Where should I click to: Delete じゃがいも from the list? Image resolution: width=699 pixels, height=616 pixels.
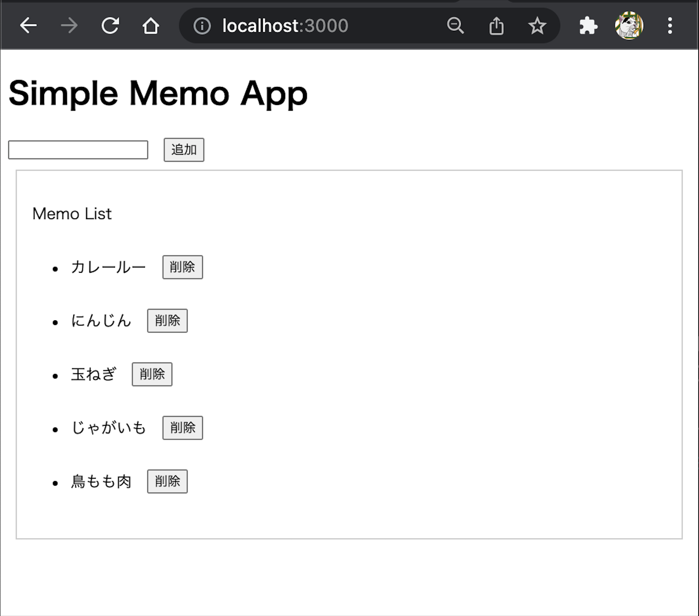click(x=182, y=427)
